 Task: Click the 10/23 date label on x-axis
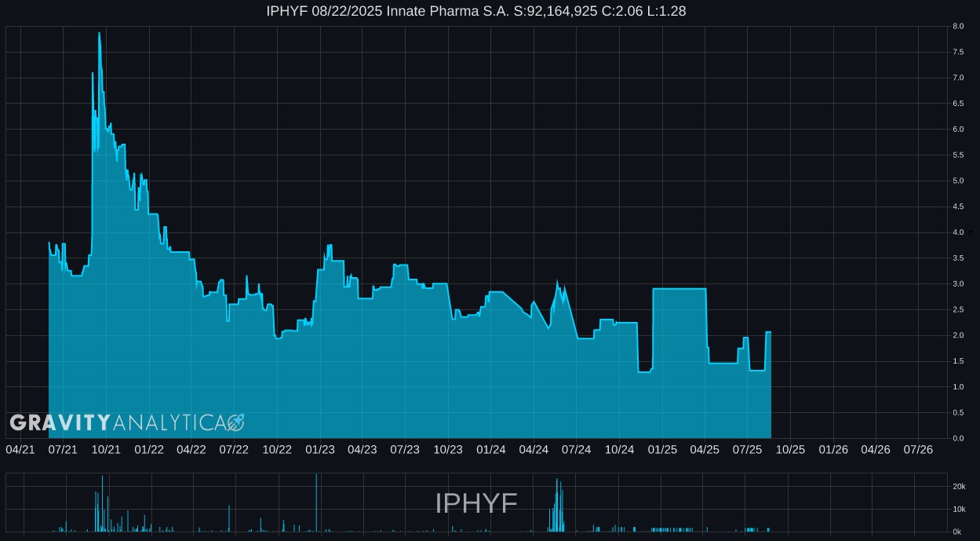tap(448, 449)
